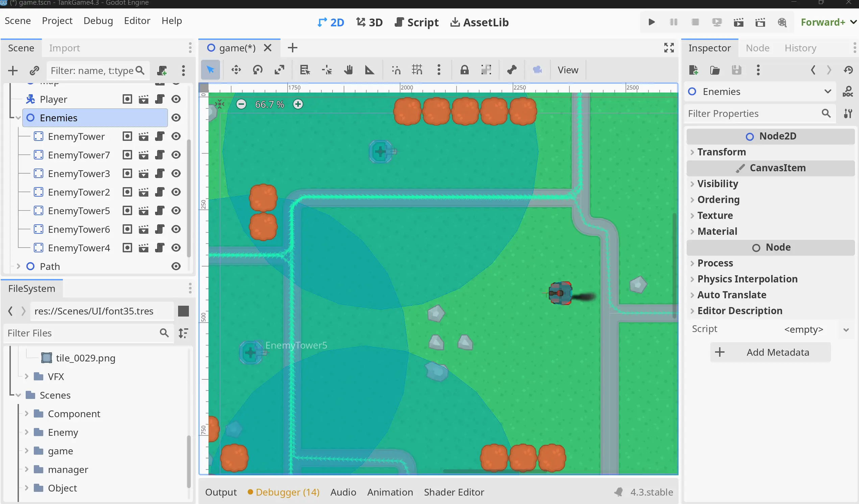Toggle visibility of the Enemies node

coord(176,118)
